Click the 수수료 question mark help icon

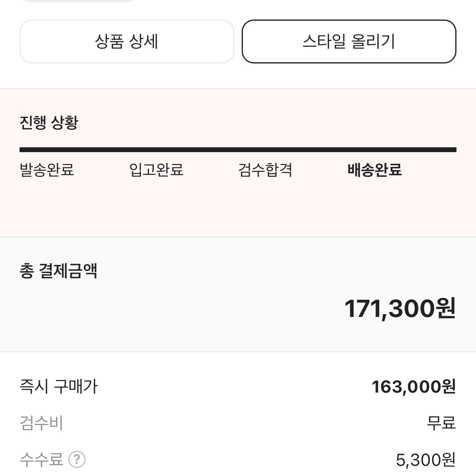point(77,459)
